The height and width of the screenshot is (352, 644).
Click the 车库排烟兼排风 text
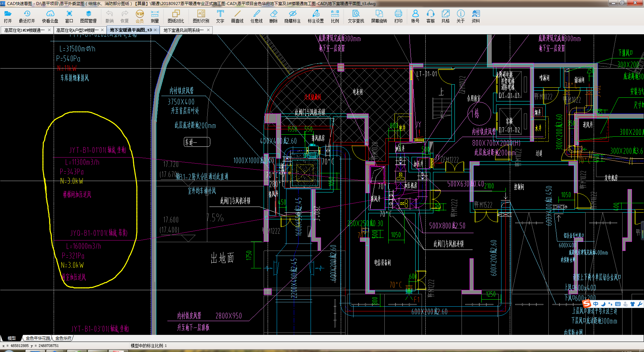click(74, 78)
